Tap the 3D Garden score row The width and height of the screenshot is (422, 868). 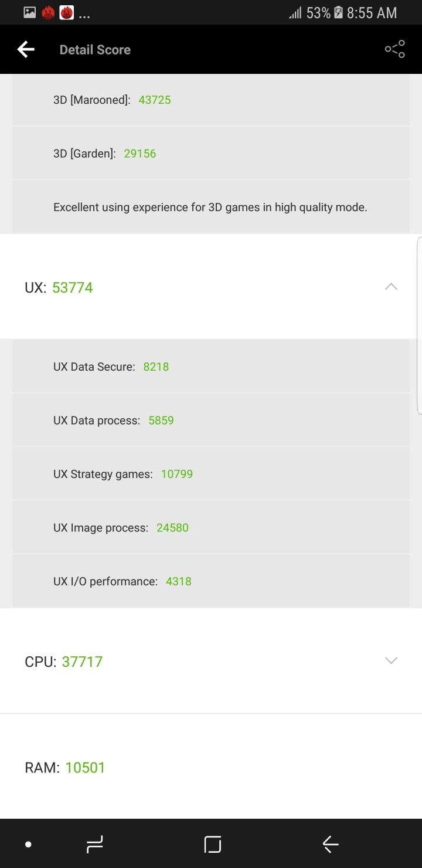211,154
